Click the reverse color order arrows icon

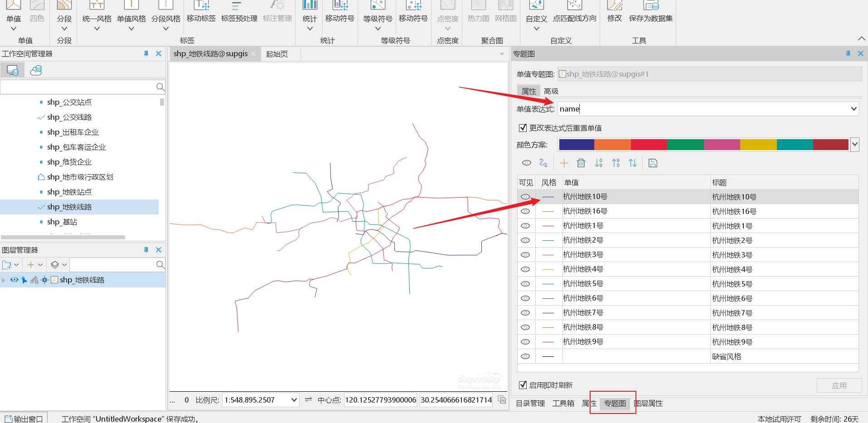coord(633,163)
